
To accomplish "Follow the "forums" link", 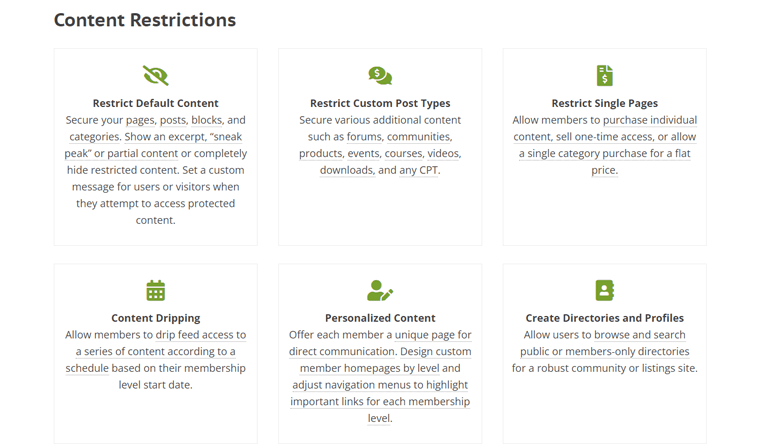I will (x=364, y=137).
